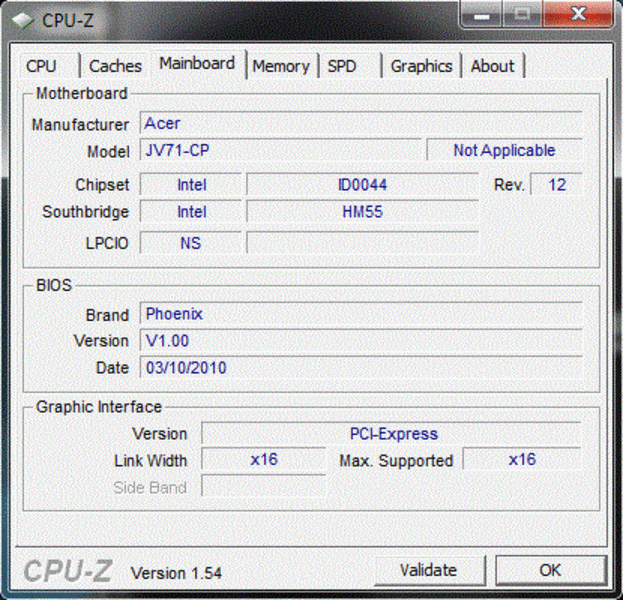Click the Link Width label
This screenshot has width=623, height=600.
pyautogui.click(x=151, y=461)
